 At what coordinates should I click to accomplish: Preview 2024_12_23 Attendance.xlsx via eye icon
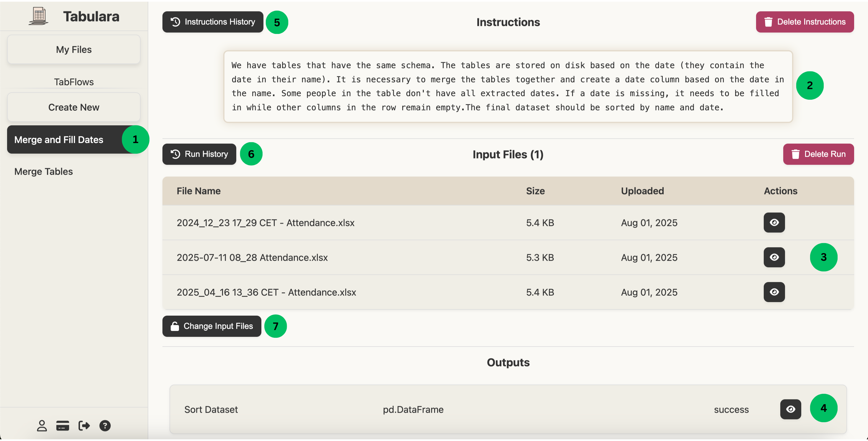point(774,222)
